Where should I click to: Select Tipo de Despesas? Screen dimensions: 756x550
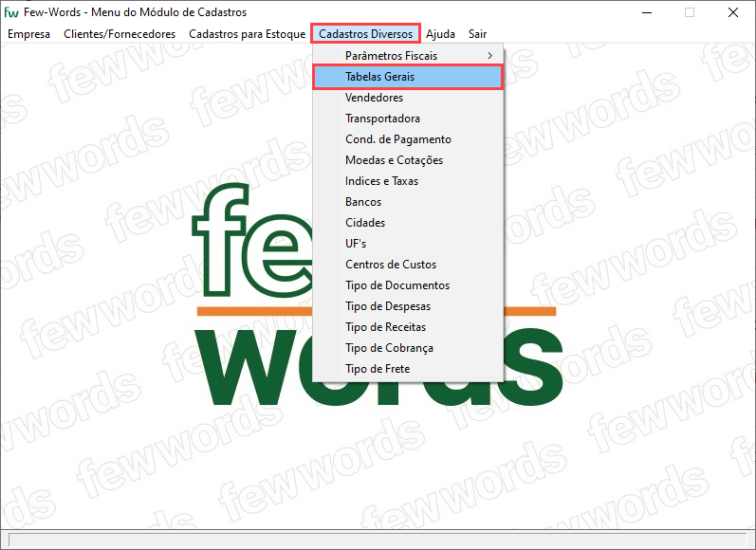click(408, 306)
